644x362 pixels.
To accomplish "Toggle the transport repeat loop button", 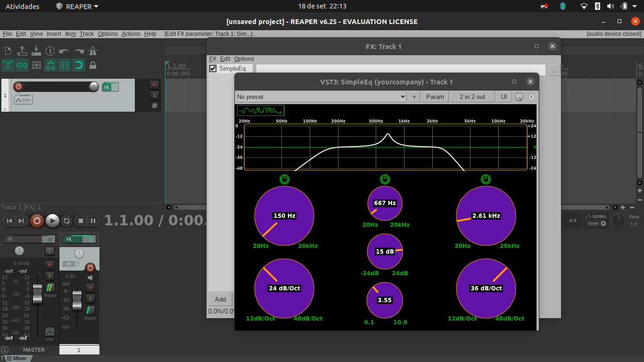I will (67, 221).
